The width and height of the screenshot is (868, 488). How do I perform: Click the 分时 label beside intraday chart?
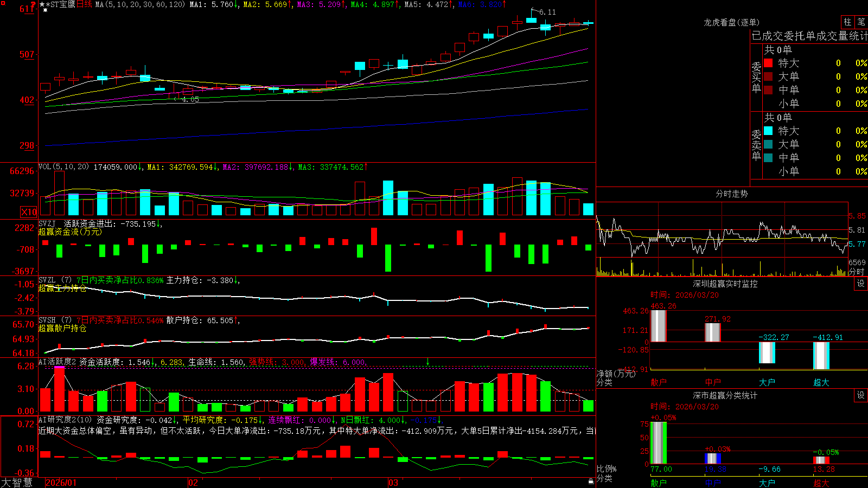pyautogui.click(x=857, y=272)
